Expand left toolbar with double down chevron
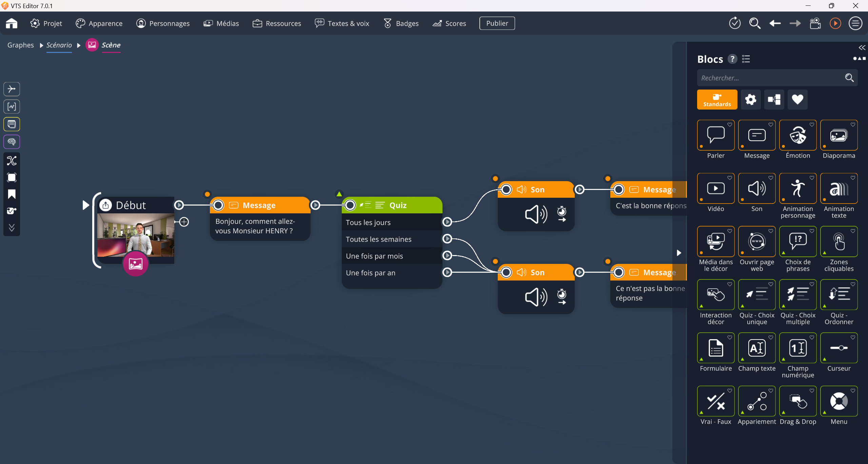Viewport: 868px width, 464px height. click(12, 228)
